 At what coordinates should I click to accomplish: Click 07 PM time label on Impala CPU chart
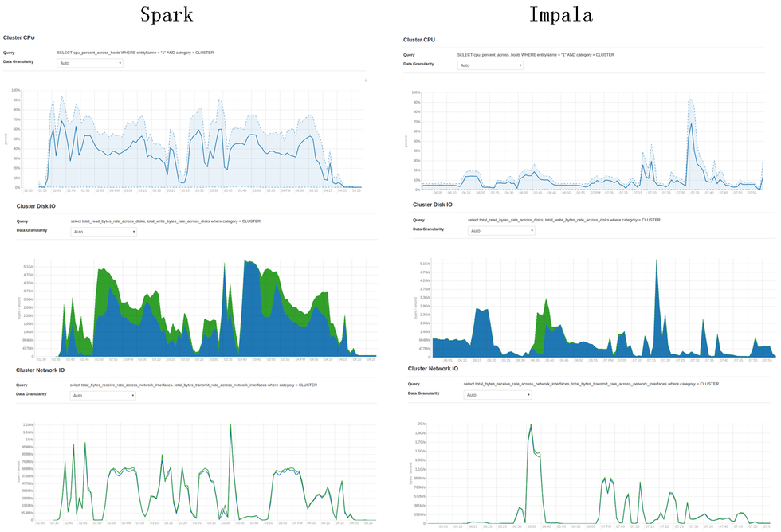[x=596, y=193]
